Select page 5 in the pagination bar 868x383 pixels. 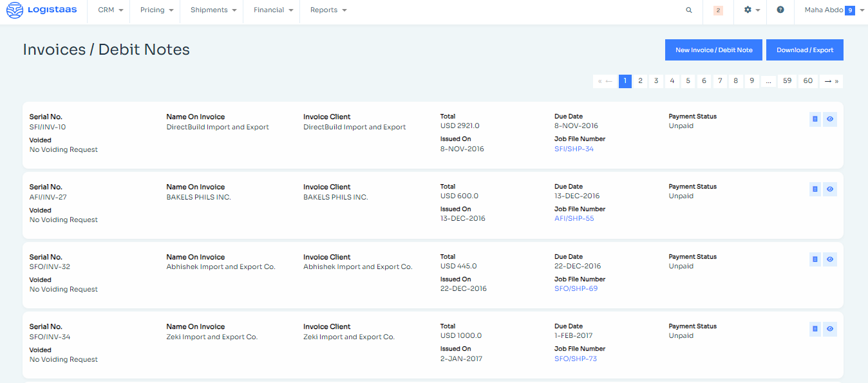click(x=688, y=80)
